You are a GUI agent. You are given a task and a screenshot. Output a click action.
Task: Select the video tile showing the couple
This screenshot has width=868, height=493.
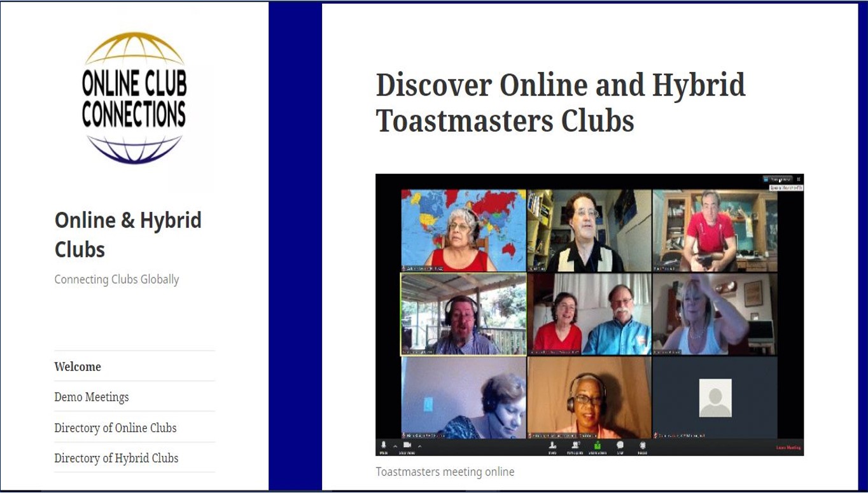pos(589,314)
